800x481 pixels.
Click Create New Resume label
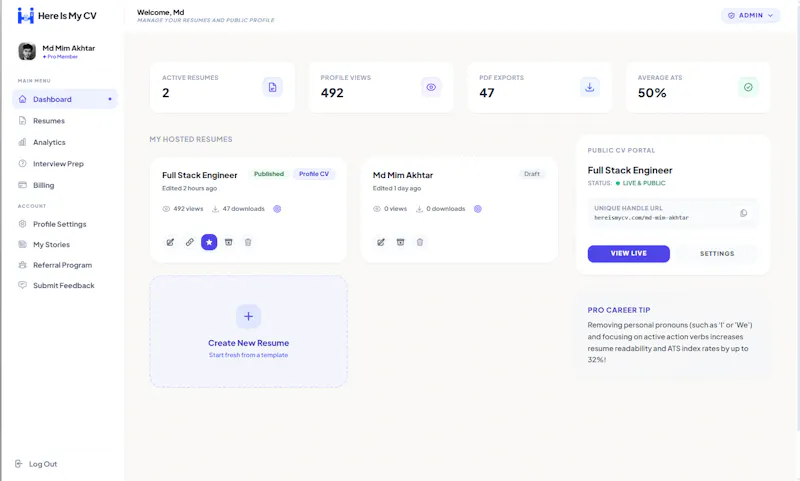click(248, 343)
